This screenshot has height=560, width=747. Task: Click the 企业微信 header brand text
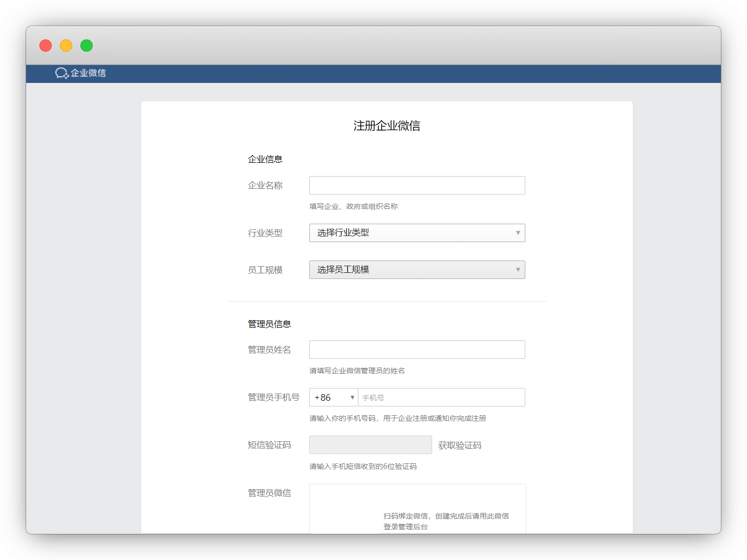coord(88,73)
